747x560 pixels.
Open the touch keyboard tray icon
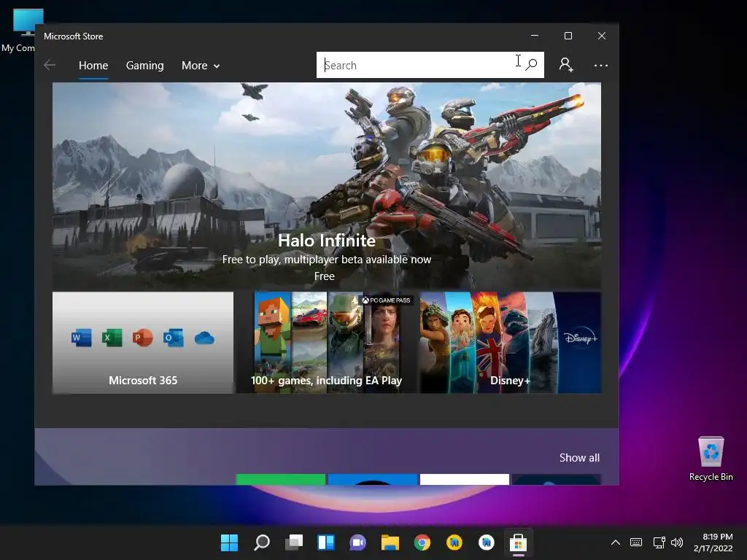(636, 542)
